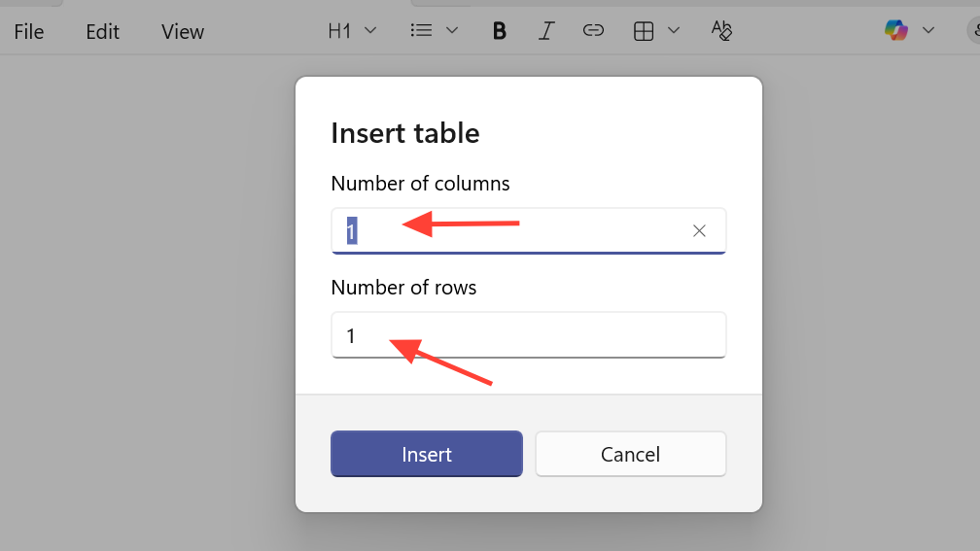The height and width of the screenshot is (551, 980).
Task: Open the View menu
Action: click(183, 31)
